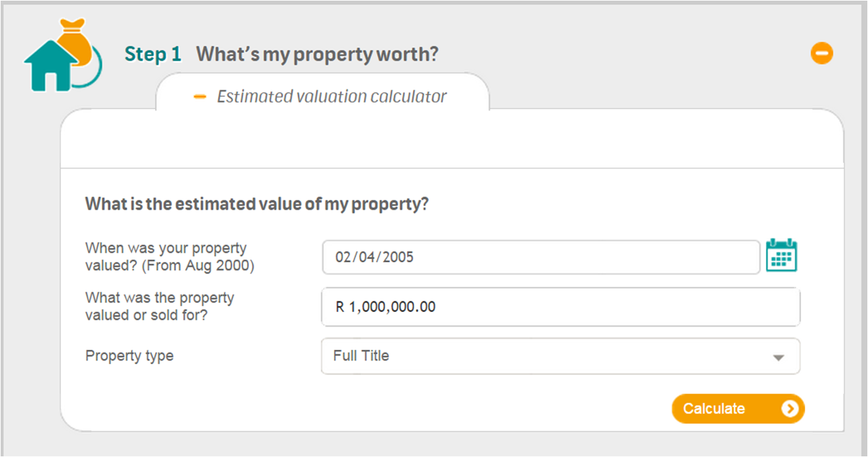
Task: Collapse the Estimated valuation calculator minus icon
Action: click(199, 97)
